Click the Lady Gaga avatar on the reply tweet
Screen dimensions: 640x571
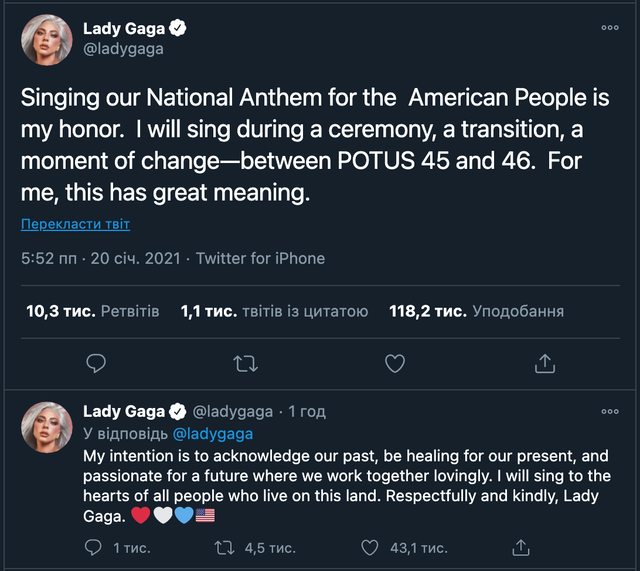coord(46,430)
